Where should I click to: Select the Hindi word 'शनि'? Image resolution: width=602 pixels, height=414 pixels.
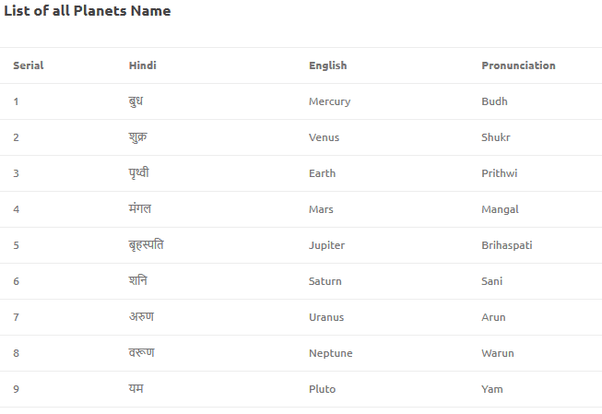pos(138,281)
